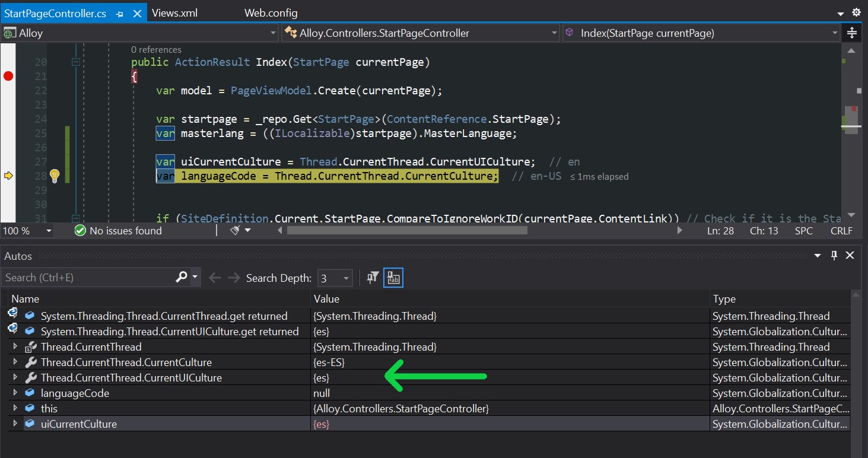Switch to the Views.xml tab
868x458 pixels.
[x=174, y=13]
